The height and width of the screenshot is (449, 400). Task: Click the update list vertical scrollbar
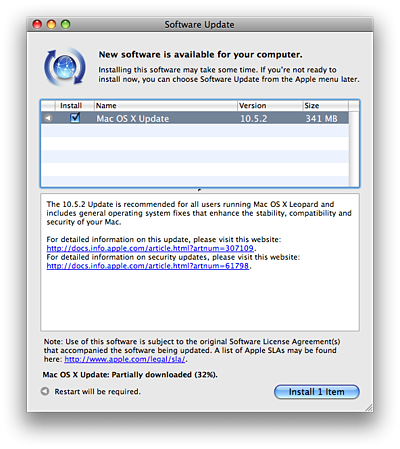(x=354, y=149)
